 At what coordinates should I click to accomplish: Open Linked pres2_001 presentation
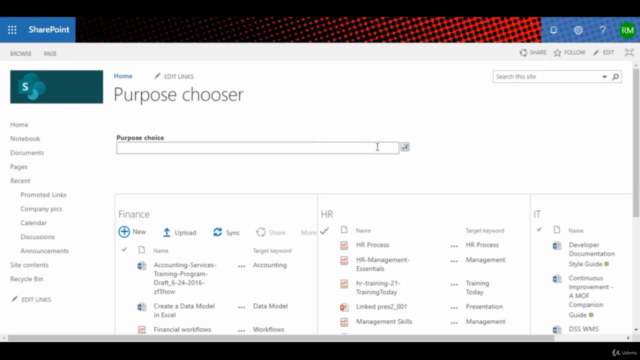point(382,307)
